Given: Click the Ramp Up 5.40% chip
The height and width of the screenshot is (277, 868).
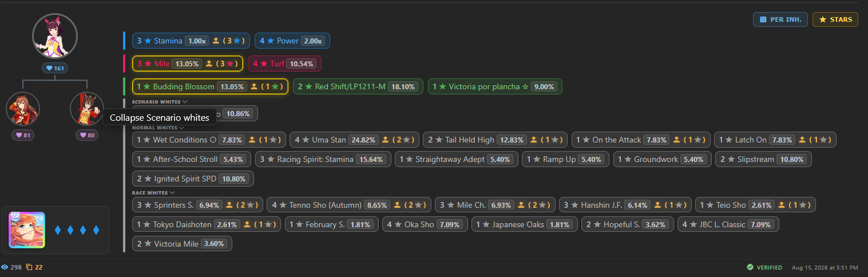Looking at the screenshot, I should [x=565, y=159].
